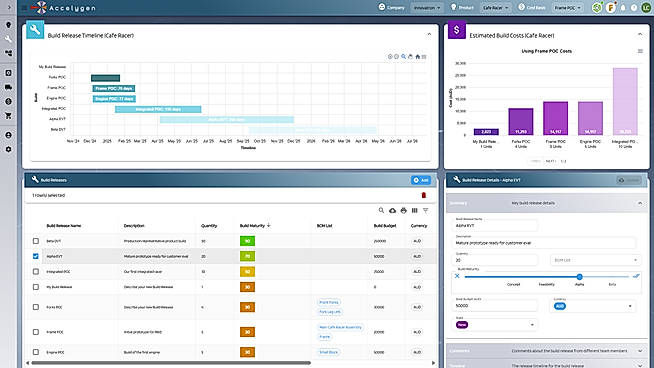This screenshot has width=654, height=368.
Task: Edit the Build Release Name field
Action: (x=495, y=225)
